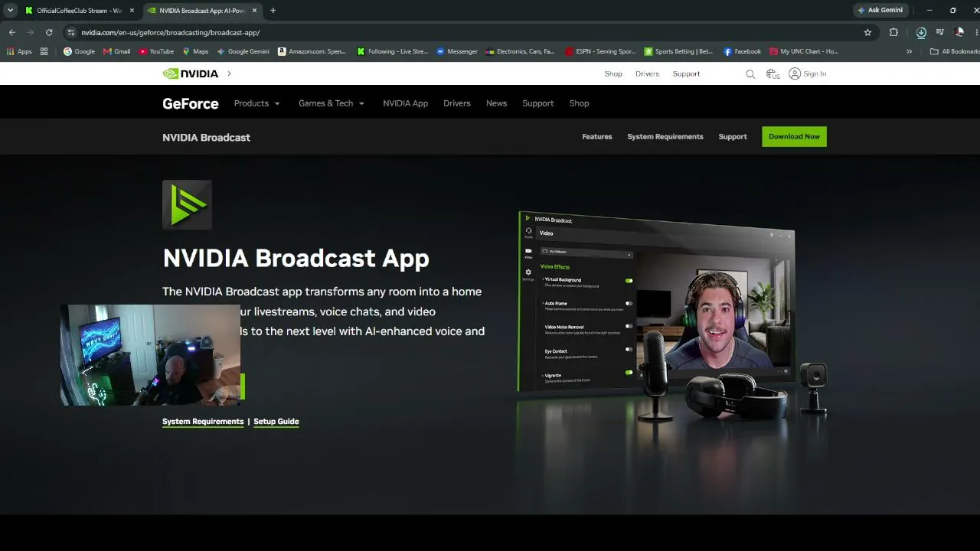
Task: Show hidden bookmarks with the overflow chevron
Action: (x=909, y=51)
